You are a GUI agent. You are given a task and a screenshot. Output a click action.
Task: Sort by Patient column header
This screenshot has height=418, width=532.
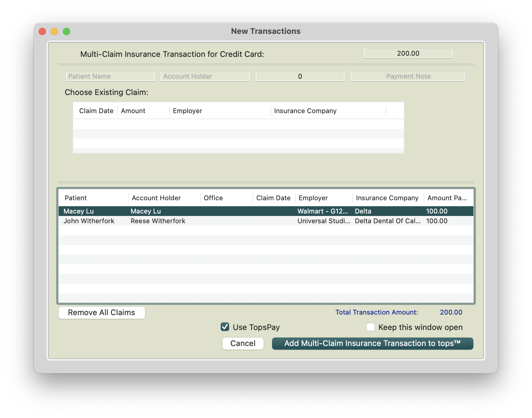[x=94, y=198]
